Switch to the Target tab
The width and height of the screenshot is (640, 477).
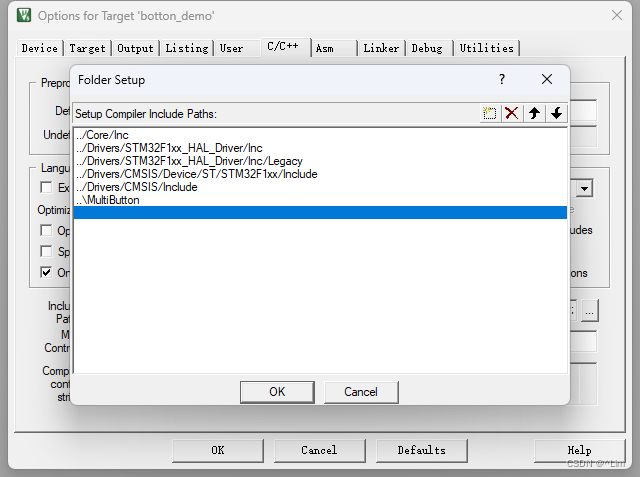[87, 48]
